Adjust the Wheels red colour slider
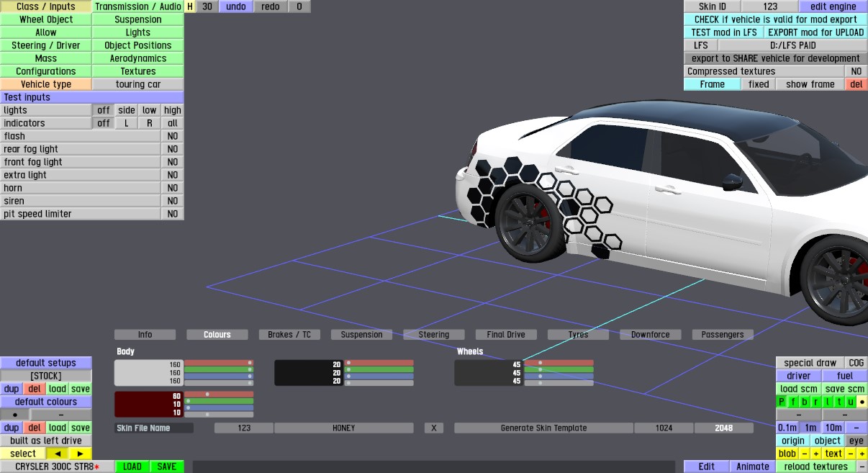This screenshot has height=473, width=868. click(559, 363)
